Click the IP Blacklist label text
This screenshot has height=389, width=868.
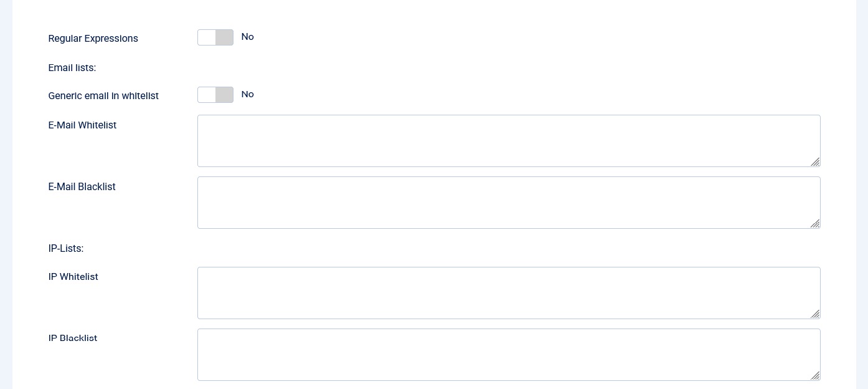coord(73,339)
